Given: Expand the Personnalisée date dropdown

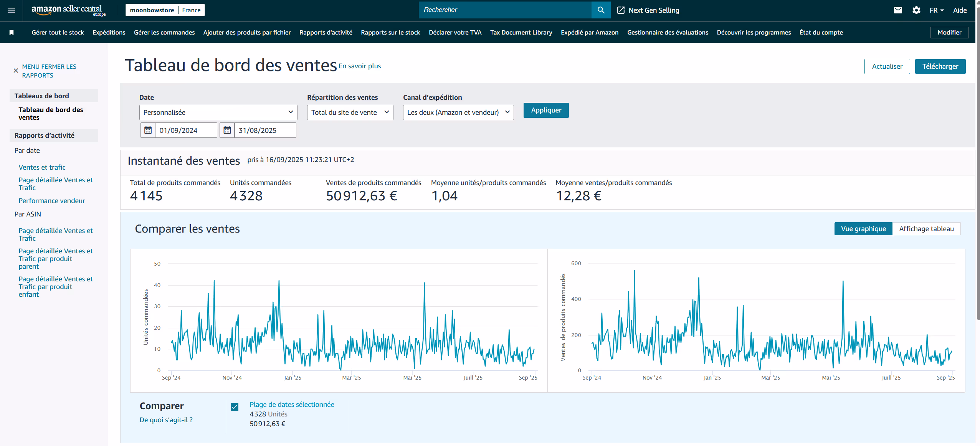Looking at the screenshot, I should 218,112.
